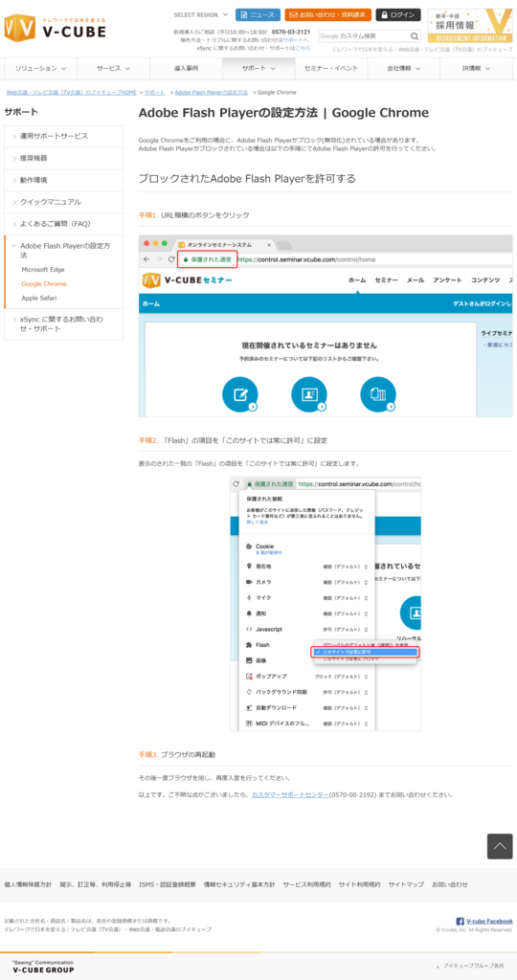The width and height of the screenshot is (517, 980).
Task: Open 開示、訂正等、利用停止等 footer link
Action: (x=96, y=884)
